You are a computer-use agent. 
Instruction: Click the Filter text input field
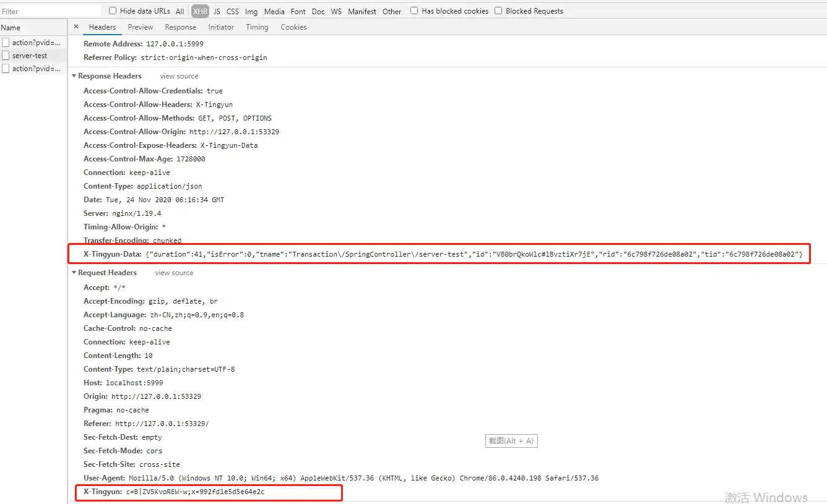tap(50, 11)
